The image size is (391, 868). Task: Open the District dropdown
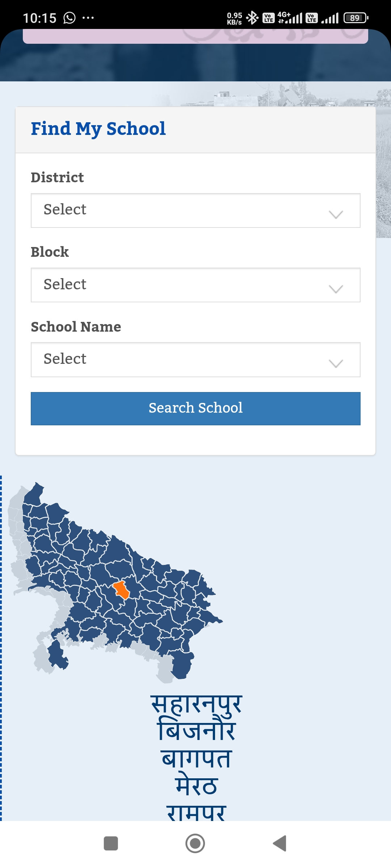tap(195, 210)
